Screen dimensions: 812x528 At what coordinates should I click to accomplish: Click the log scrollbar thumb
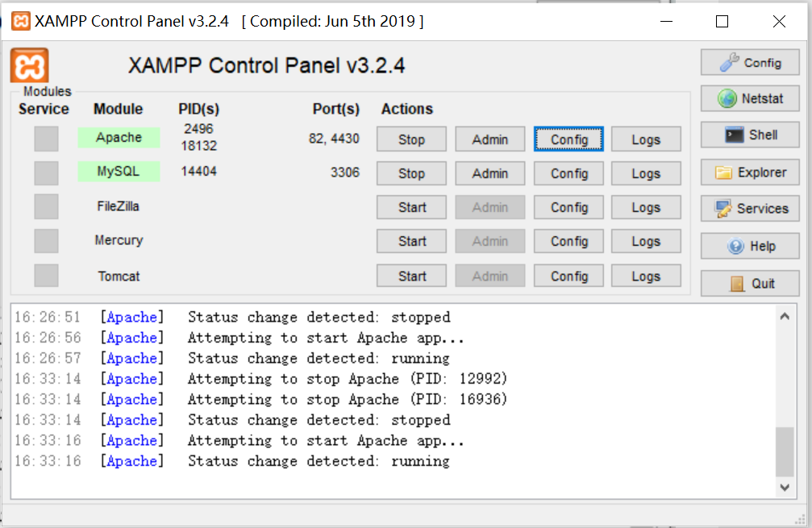pos(785,451)
